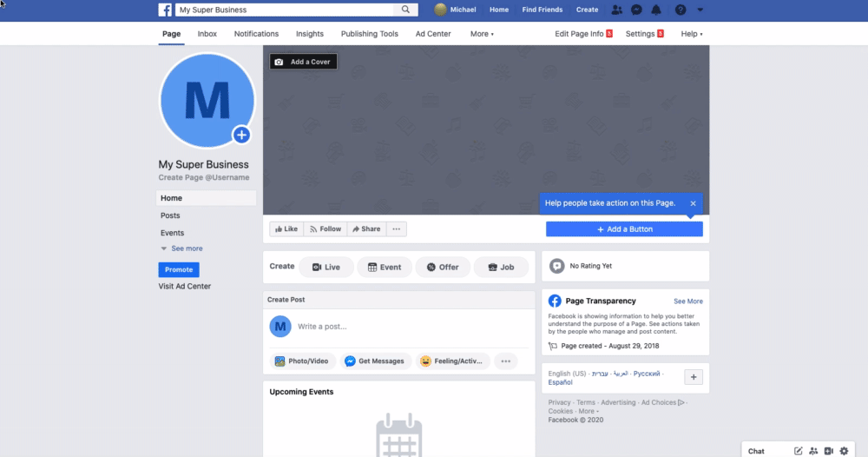Image resolution: width=868 pixels, height=457 pixels.
Task: Expand the Help dropdown
Action: 692,34
